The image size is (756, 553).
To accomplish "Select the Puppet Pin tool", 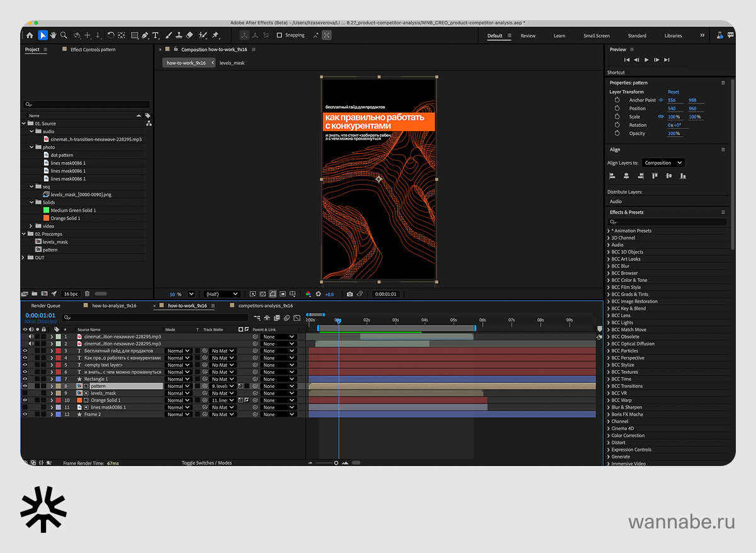I will click(215, 35).
